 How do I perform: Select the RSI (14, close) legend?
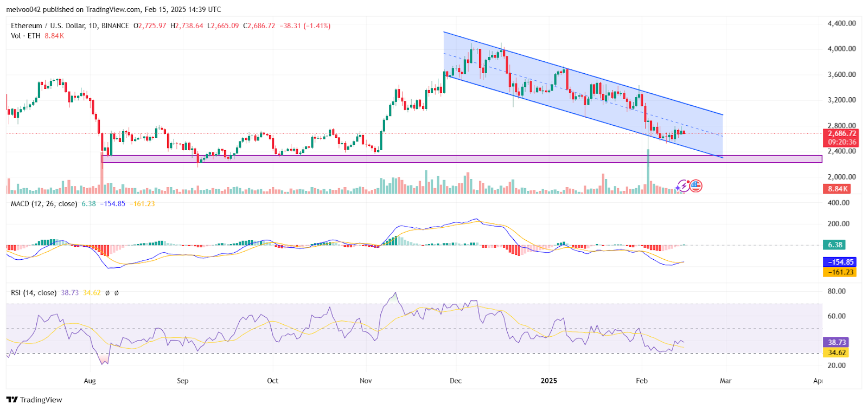34,293
